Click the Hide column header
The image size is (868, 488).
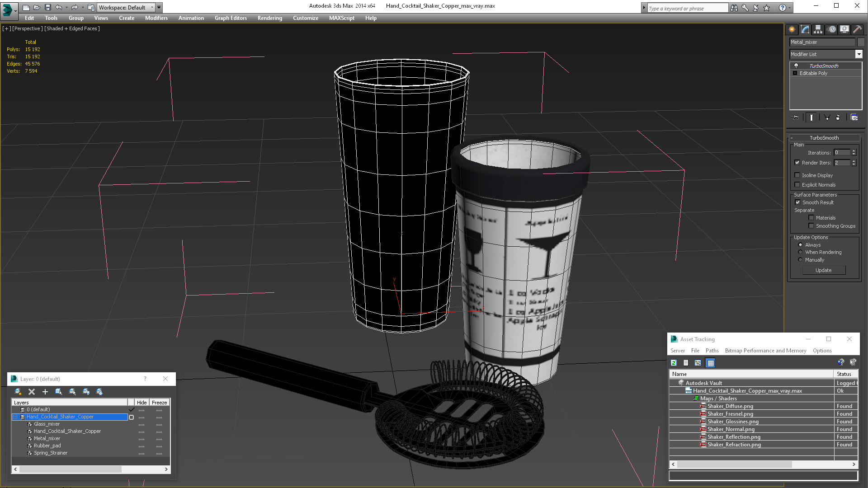click(142, 403)
